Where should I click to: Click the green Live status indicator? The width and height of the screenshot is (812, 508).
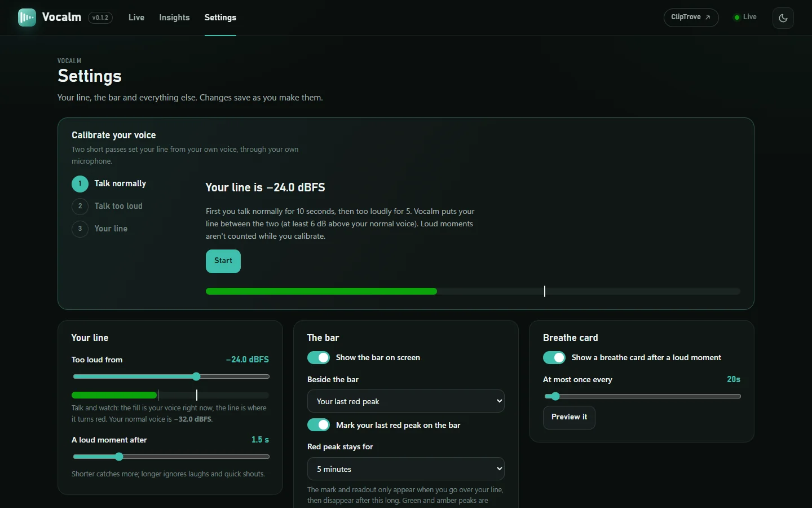pos(745,17)
